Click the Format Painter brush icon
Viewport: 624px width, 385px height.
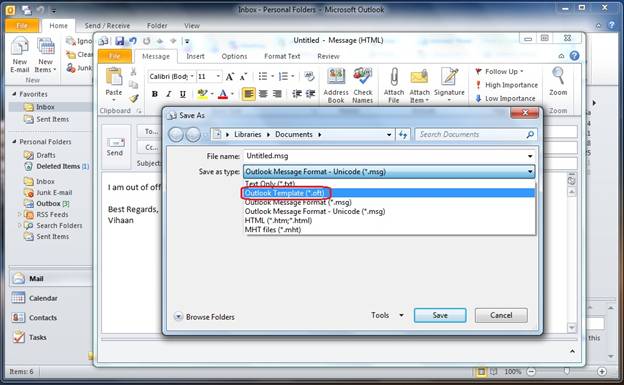pyautogui.click(x=134, y=98)
